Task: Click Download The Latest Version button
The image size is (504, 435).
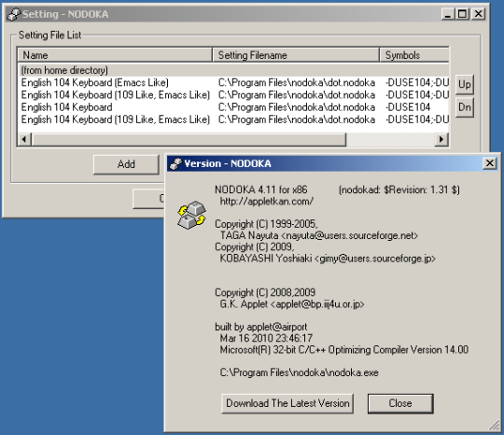Action: 287,403
